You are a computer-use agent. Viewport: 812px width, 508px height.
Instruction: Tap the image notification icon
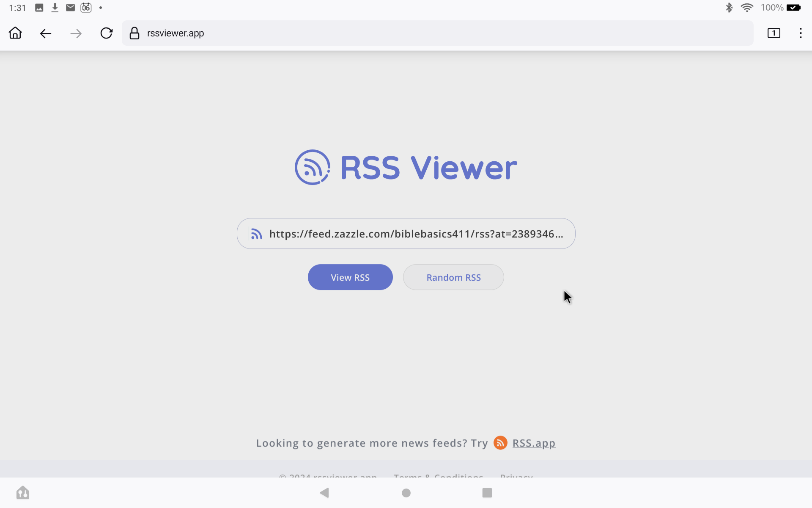[x=39, y=8]
